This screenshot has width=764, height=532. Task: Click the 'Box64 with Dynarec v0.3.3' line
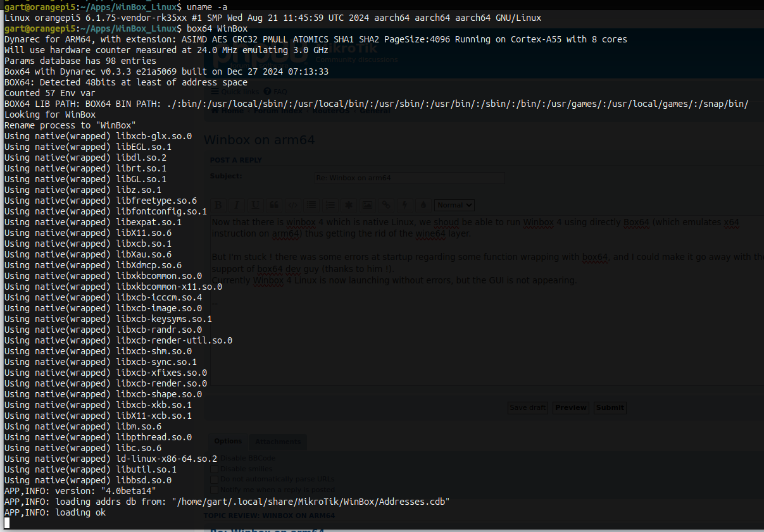coord(166,71)
